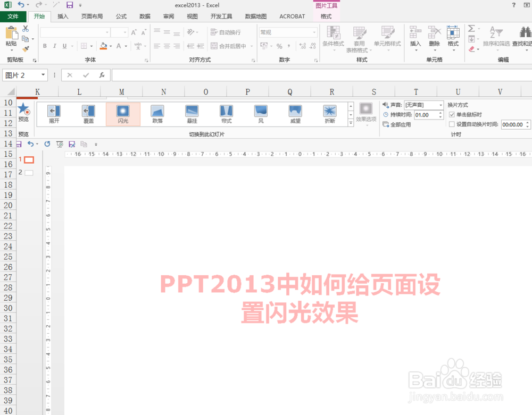
Task: Click the Cut scissors icon
Action: click(x=26, y=29)
